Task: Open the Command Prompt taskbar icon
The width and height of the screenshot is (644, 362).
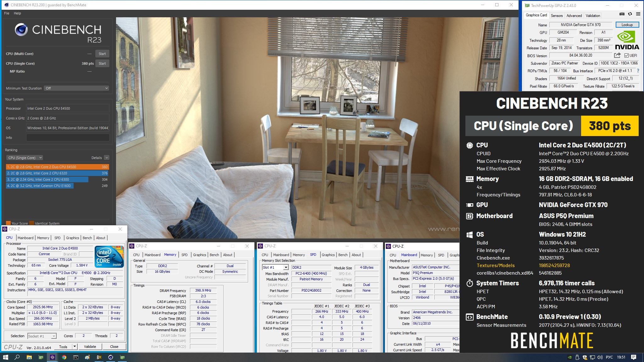Action: (76, 357)
